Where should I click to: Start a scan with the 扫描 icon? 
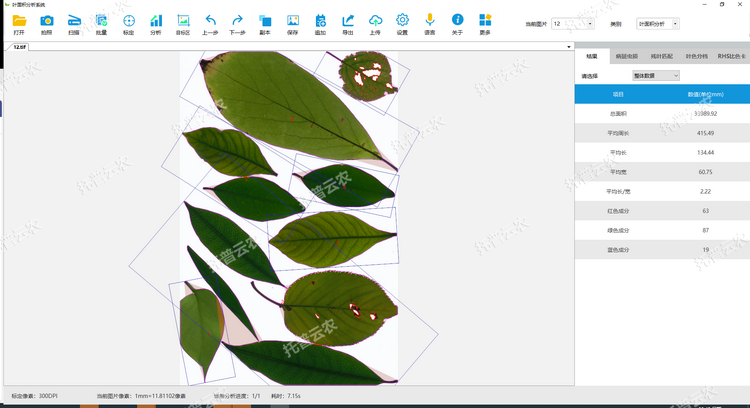(74, 21)
